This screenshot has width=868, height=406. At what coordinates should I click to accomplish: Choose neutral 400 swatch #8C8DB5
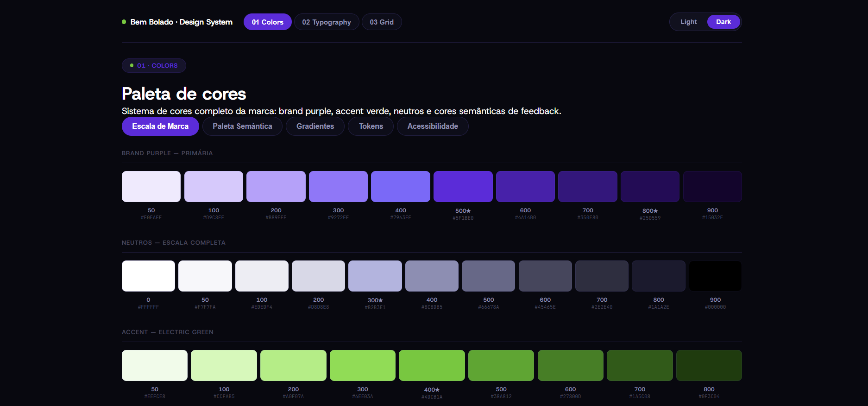pyautogui.click(x=432, y=276)
